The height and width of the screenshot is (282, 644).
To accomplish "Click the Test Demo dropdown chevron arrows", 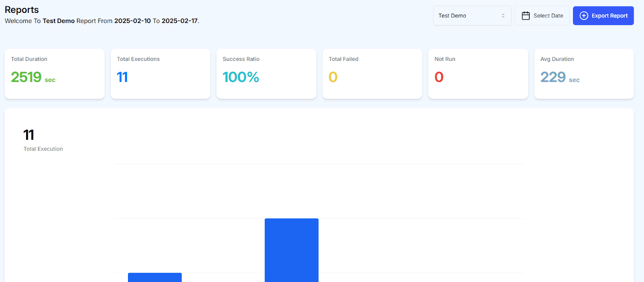I will 503,16.
